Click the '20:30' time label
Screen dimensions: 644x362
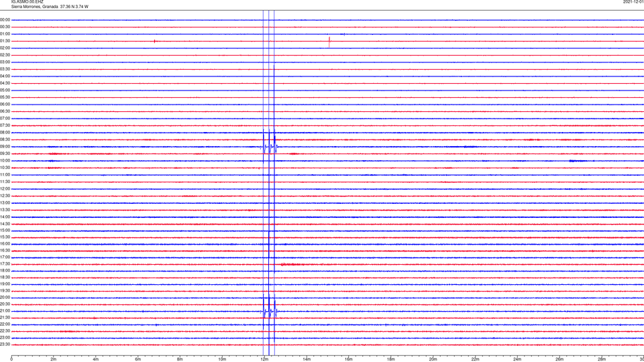pyautogui.click(x=5, y=304)
